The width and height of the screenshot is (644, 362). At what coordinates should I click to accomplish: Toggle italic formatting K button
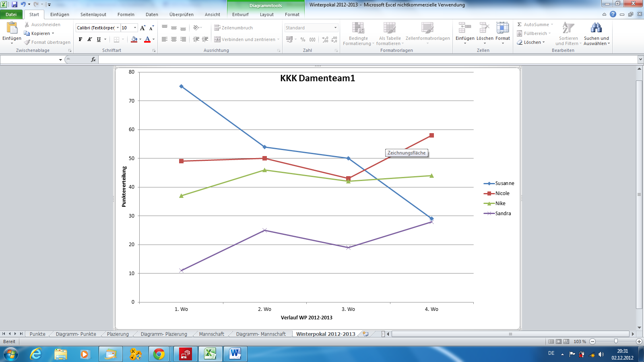89,39
